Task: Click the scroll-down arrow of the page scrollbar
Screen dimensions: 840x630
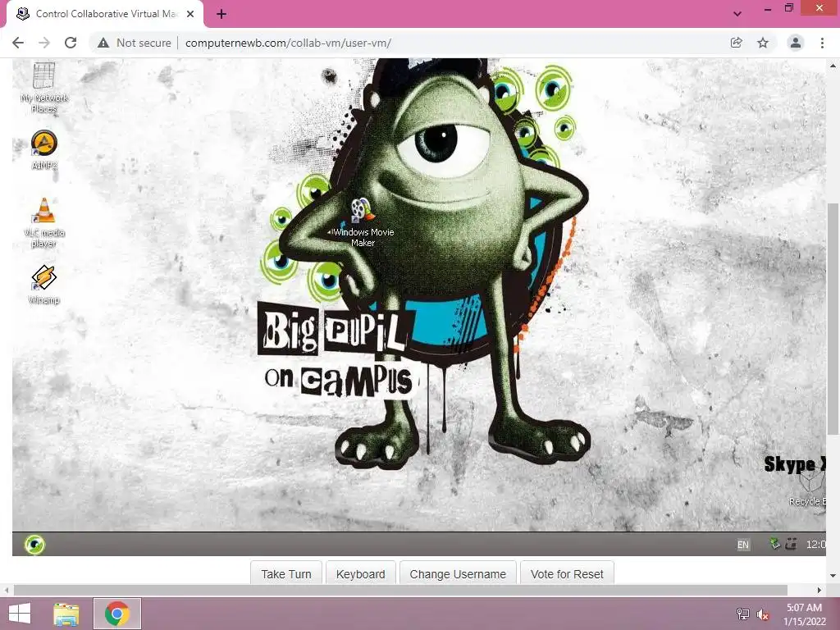Action: [833, 576]
